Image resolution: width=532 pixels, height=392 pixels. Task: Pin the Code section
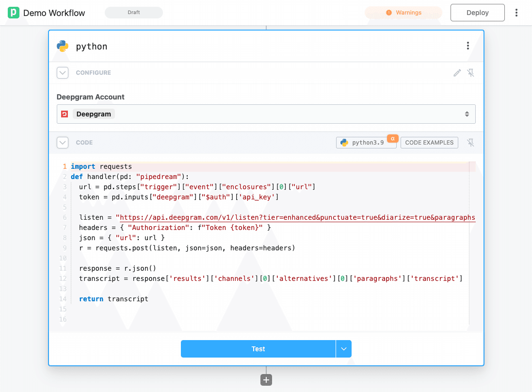pos(470,143)
